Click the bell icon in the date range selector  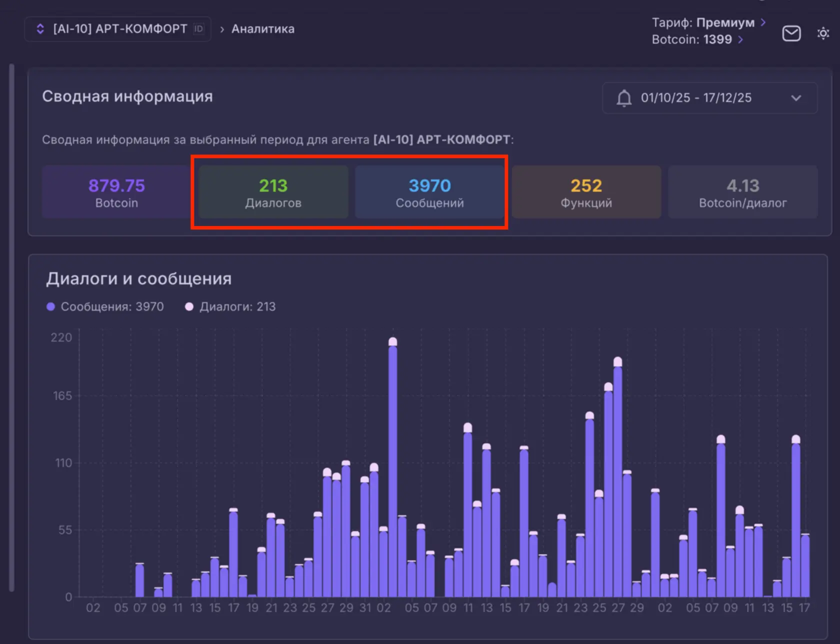(624, 98)
